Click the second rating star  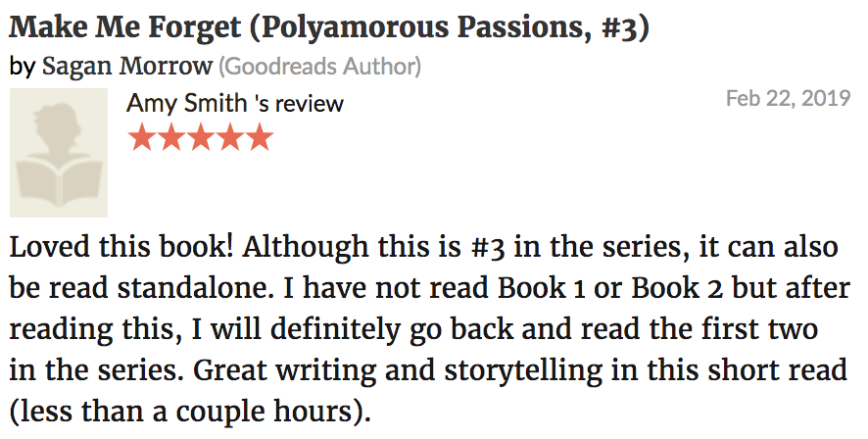pyautogui.click(x=171, y=137)
